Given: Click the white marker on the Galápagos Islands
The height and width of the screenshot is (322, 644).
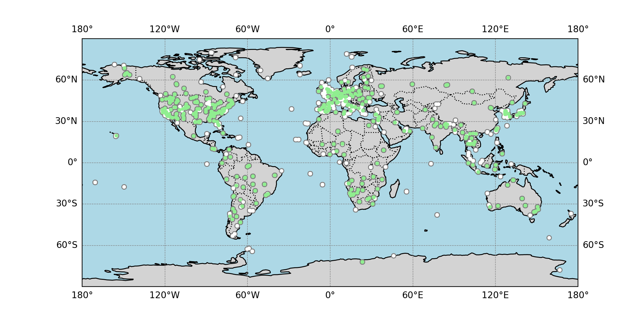Looking at the screenshot, I should point(207,164).
